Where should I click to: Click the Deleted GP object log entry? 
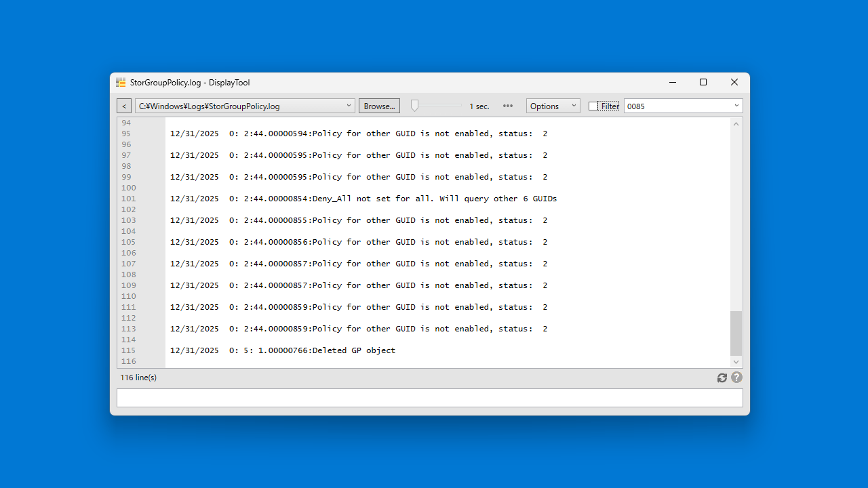click(x=281, y=350)
